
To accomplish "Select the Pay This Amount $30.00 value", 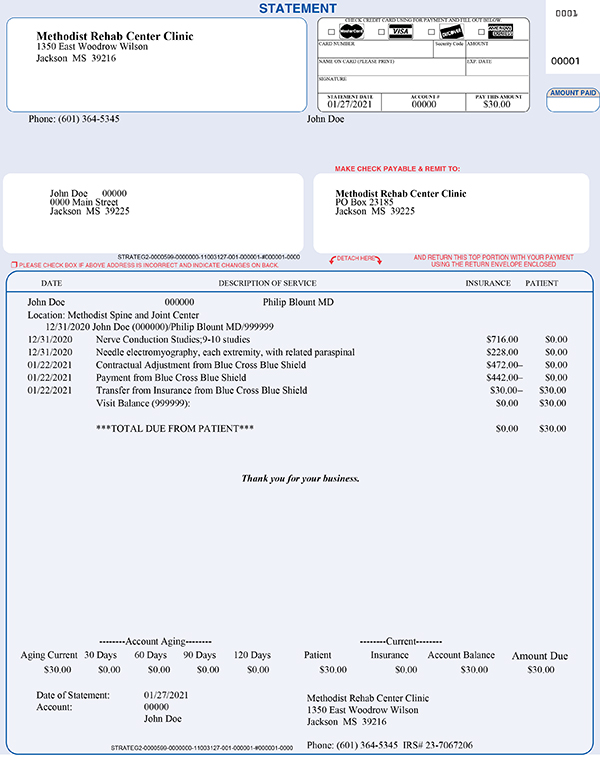I will click(x=497, y=104).
